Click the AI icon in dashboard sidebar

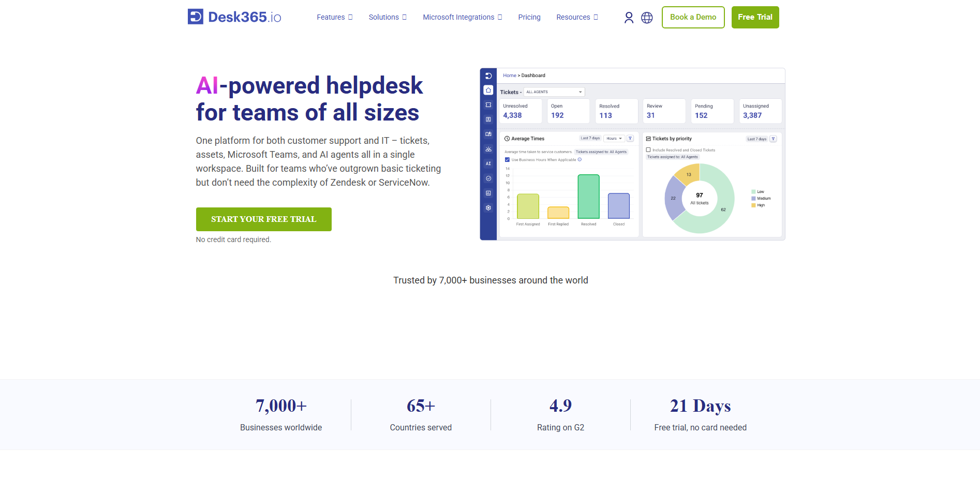coord(488,163)
